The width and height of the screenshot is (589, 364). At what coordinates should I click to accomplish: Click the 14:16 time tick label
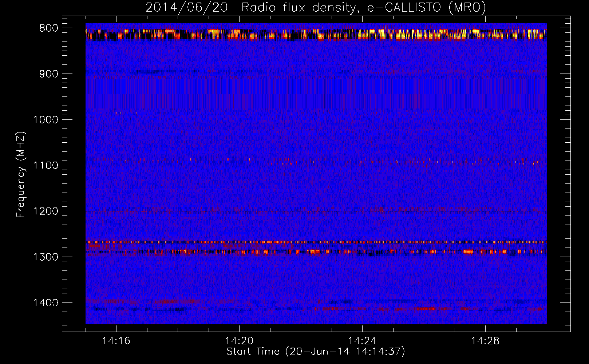[116, 341]
